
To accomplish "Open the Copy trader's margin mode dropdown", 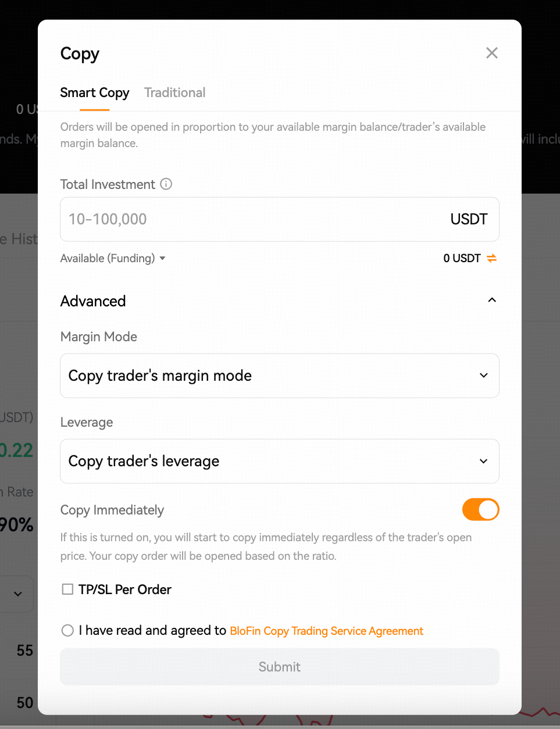I will click(280, 376).
